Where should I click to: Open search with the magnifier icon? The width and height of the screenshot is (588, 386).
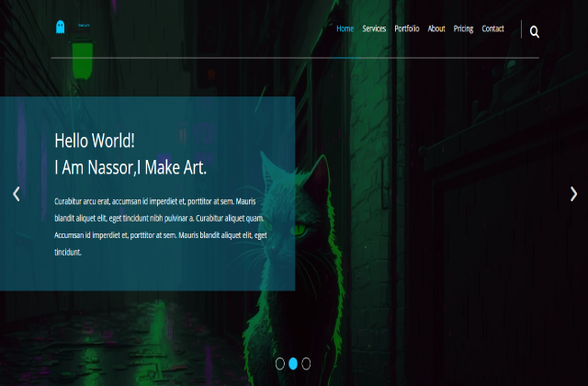click(535, 32)
